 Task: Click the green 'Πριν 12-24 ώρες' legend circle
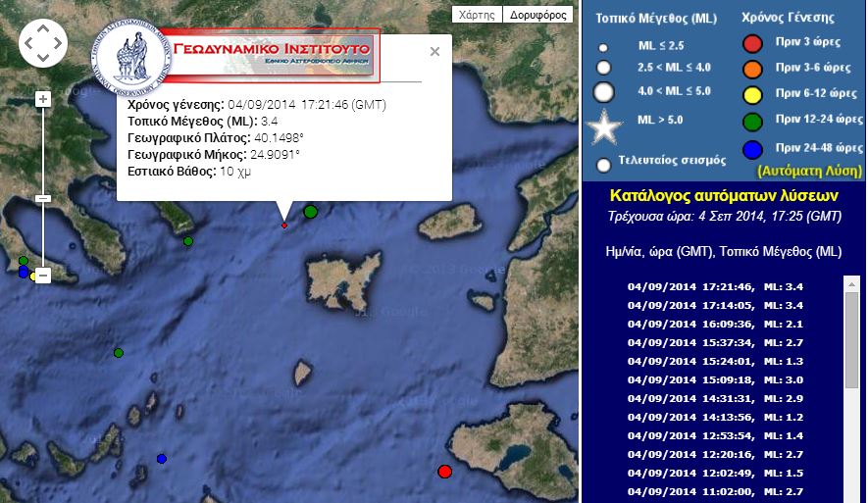click(752, 122)
